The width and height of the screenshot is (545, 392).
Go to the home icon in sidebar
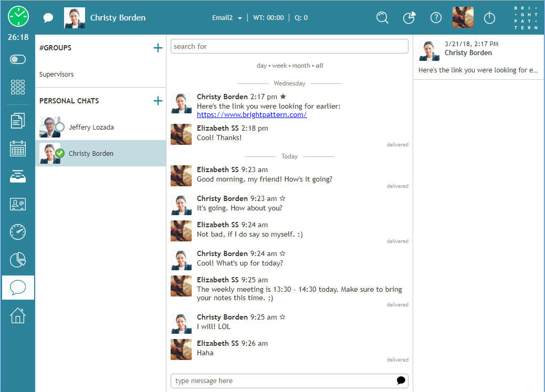click(x=18, y=315)
